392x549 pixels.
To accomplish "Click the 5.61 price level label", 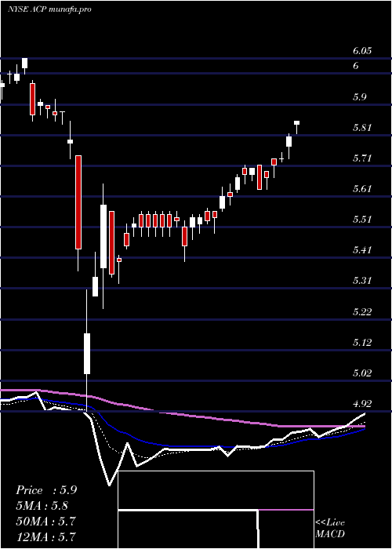I will pos(362,189).
